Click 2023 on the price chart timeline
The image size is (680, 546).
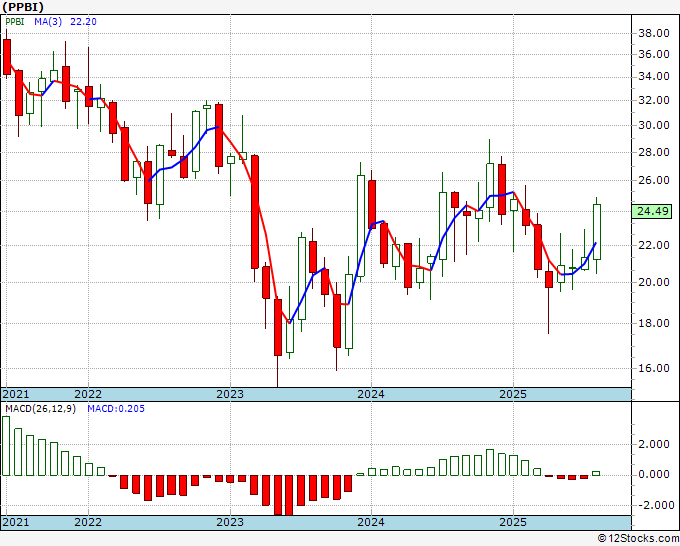pos(230,394)
